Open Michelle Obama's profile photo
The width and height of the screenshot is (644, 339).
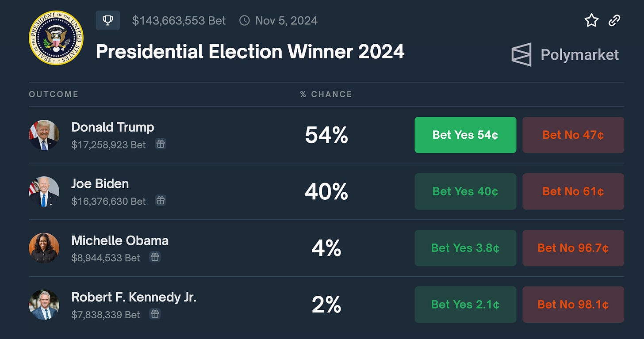pyautogui.click(x=44, y=248)
